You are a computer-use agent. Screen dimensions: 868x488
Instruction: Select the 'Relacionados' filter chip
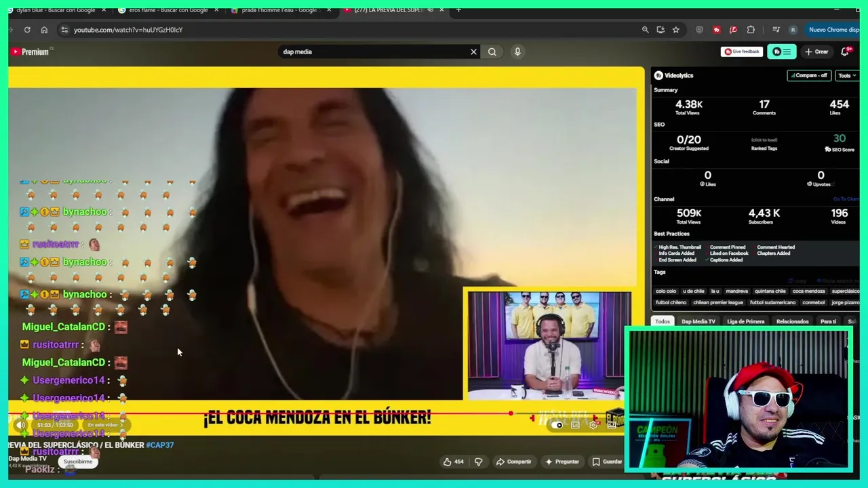tap(793, 321)
